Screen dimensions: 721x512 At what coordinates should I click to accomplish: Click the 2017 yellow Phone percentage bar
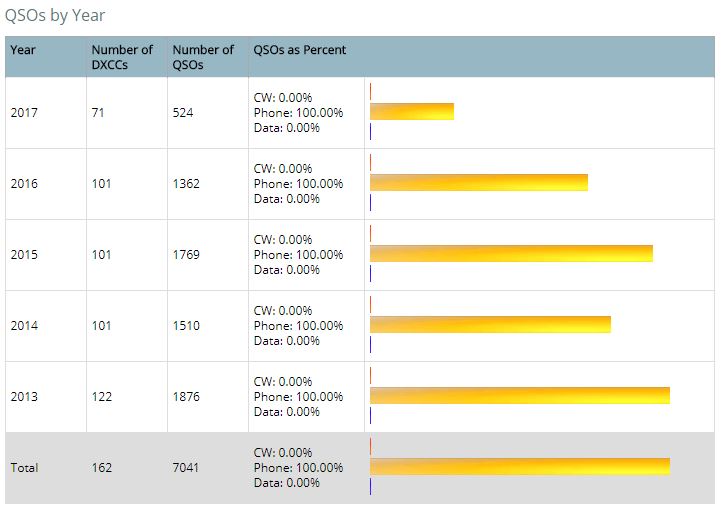[412, 111]
